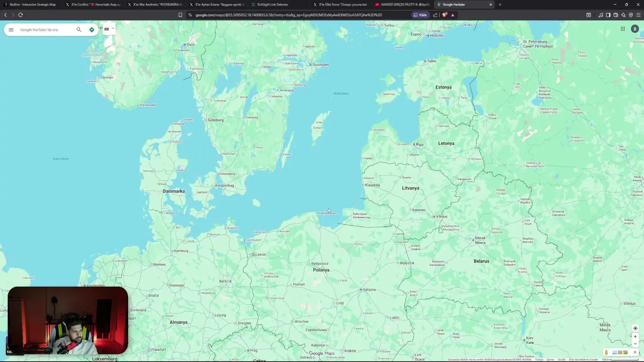Click Tallin city label

click(431, 61)
